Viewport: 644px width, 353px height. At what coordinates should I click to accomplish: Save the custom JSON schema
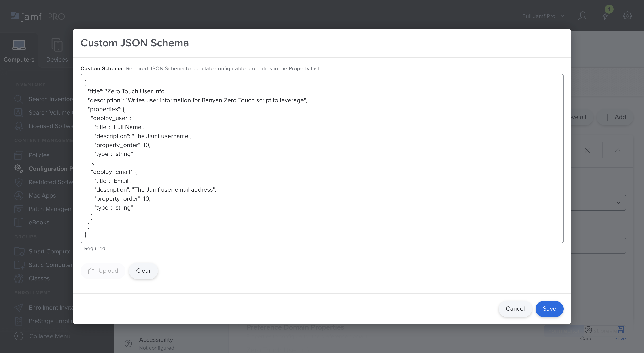pyautogui.click(x=549, y=309)
